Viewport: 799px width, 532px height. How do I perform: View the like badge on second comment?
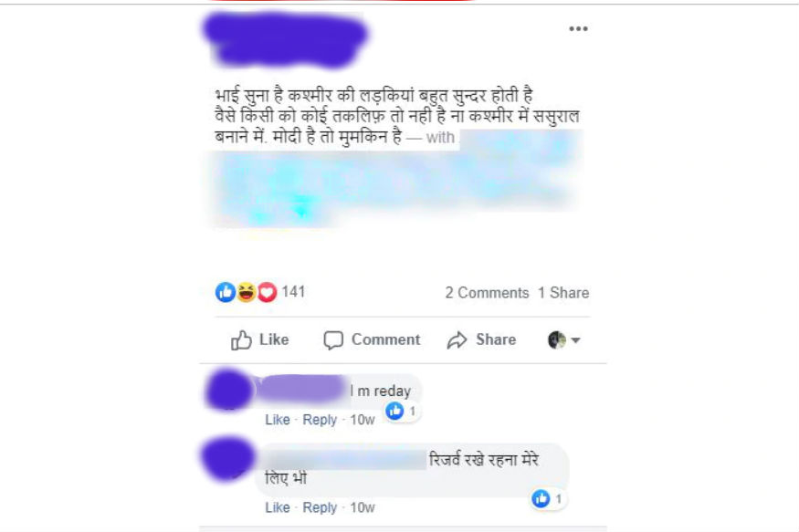pyautogui.click(x=548, y=498)
